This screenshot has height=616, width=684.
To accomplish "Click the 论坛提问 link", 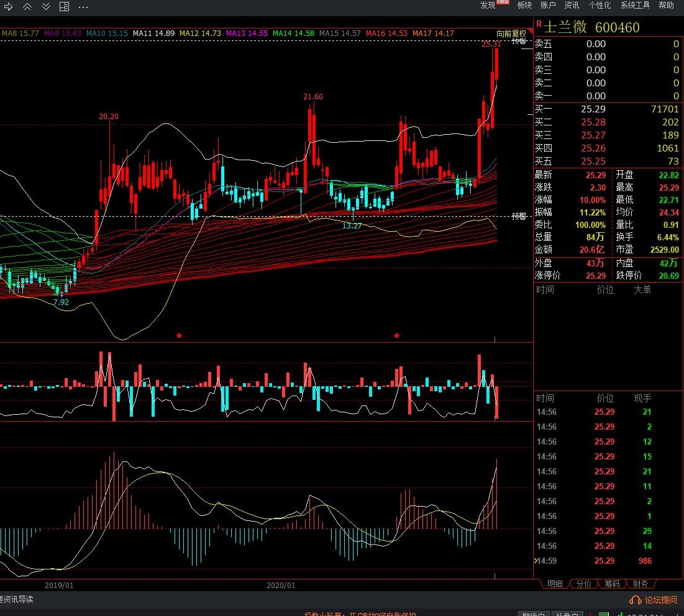I will (x=661, y=600).
